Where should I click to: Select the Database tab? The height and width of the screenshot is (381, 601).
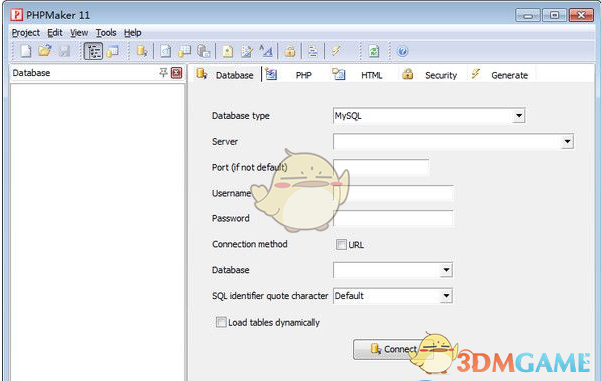(x=225, y=74)
